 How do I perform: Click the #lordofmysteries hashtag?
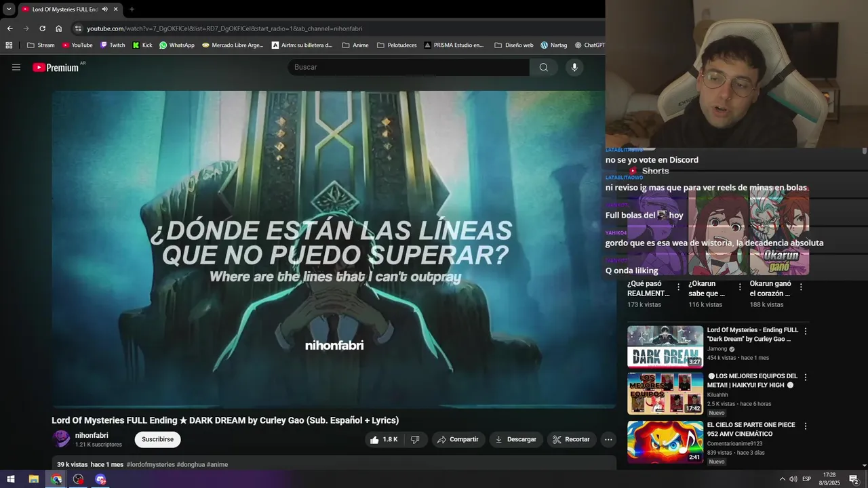click(x=151, y=465)
